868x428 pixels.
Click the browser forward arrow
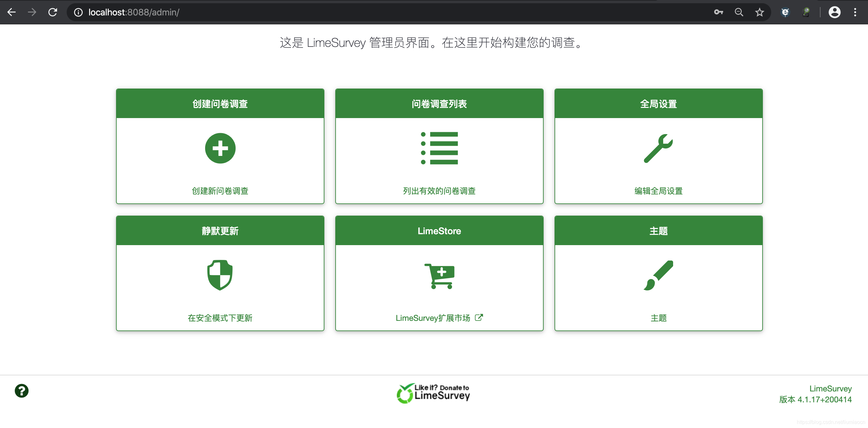tap(32, 12)
